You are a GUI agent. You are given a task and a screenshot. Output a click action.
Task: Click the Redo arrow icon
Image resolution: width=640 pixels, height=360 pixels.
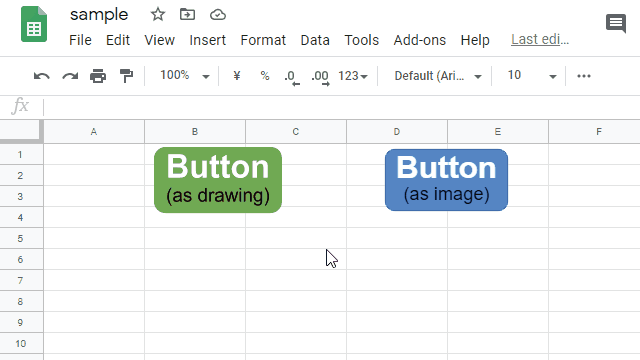[70, 76]
